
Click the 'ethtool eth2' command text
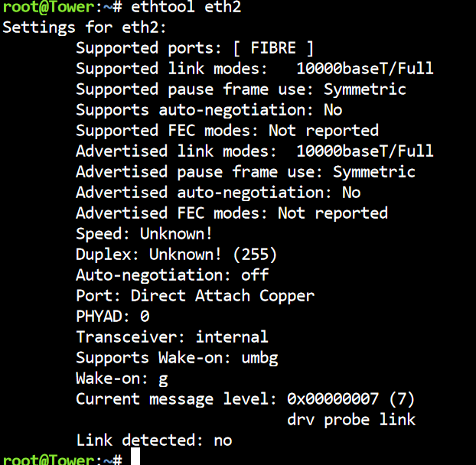coord(186,6)
